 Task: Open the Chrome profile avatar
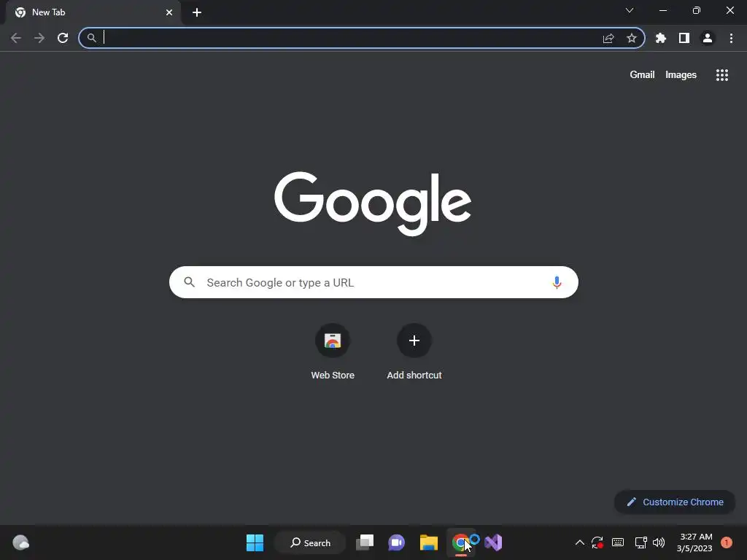pos(708,38)
